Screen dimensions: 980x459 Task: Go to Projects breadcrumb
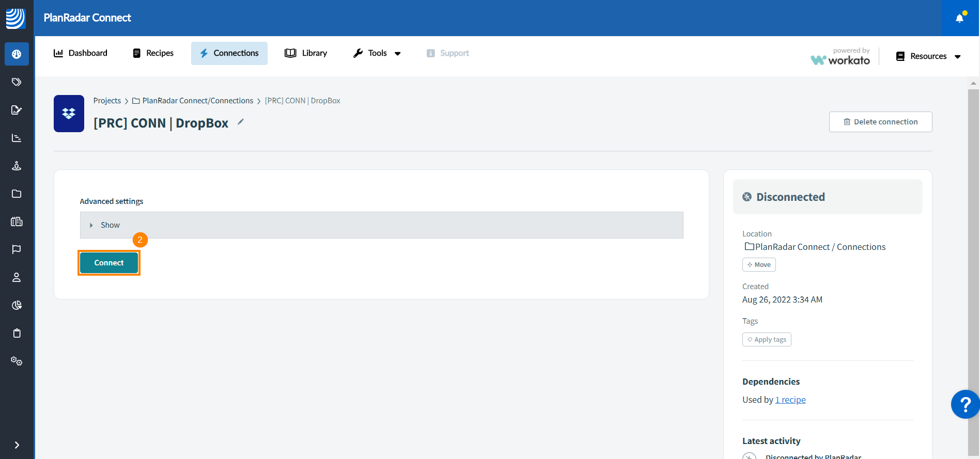click(x=107, y=101)
